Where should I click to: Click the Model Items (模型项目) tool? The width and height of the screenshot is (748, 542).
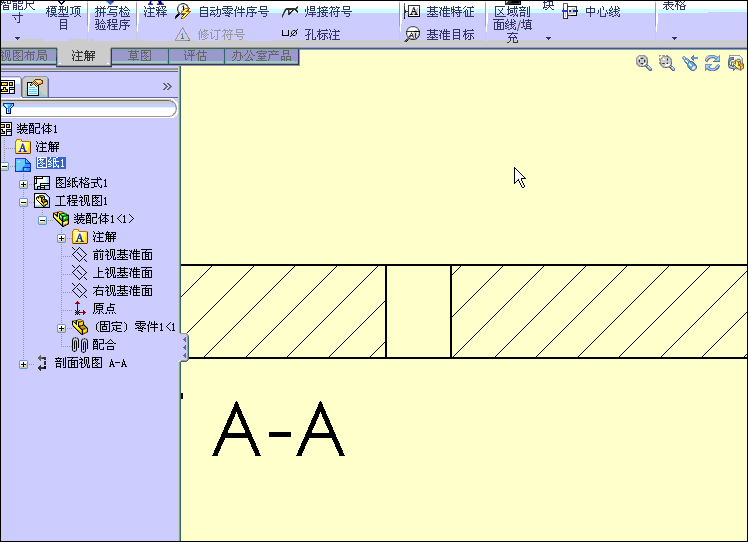[x=63, y=18]
